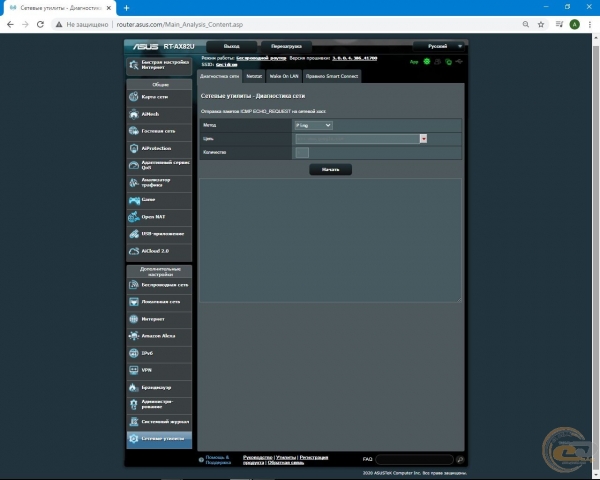This screenshot has height=480, width=600.
Task: Click the Начать start button
Action: 331,170
